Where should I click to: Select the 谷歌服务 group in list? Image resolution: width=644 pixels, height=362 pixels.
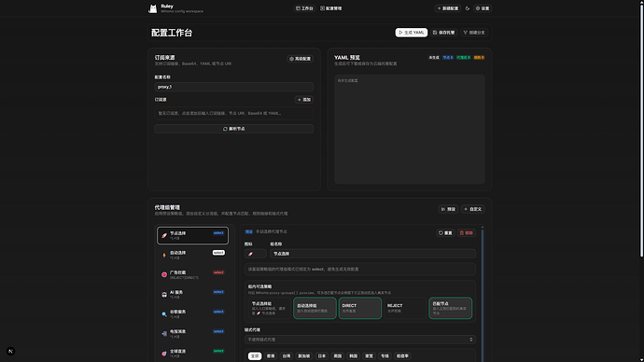tap(192, 314)
